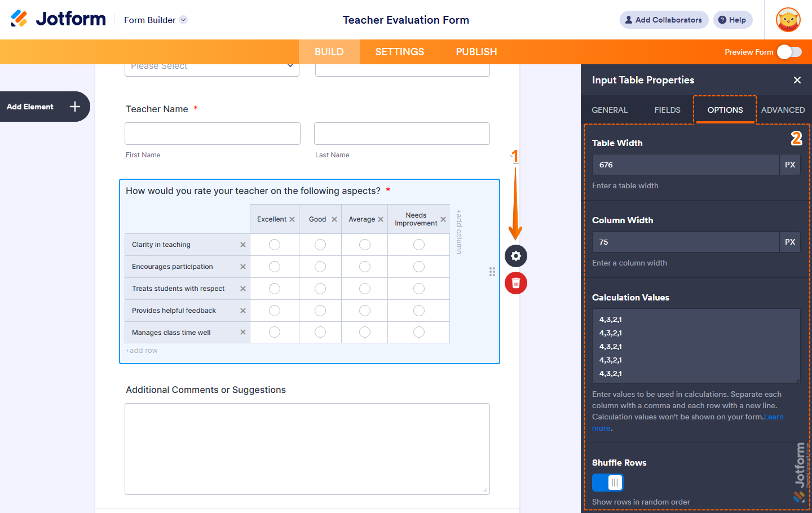Switch to the BUILD tab

(329, 52)
